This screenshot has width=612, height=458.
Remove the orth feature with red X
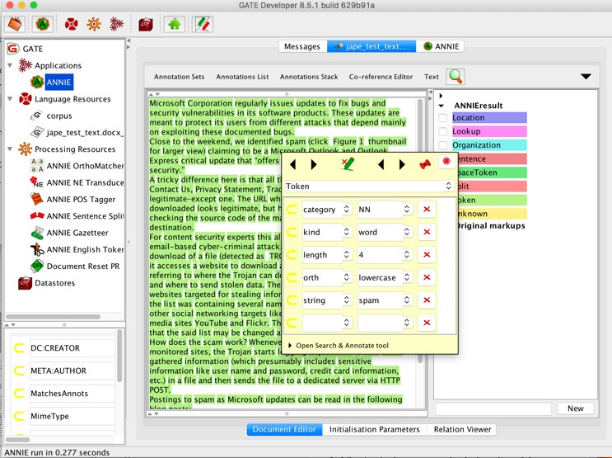pos(427,277)
